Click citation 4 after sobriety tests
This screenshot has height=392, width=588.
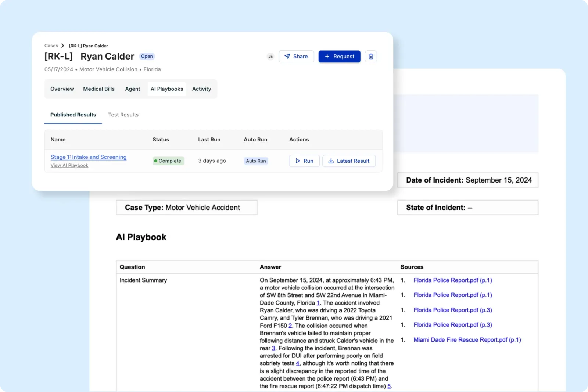(298, 363)
